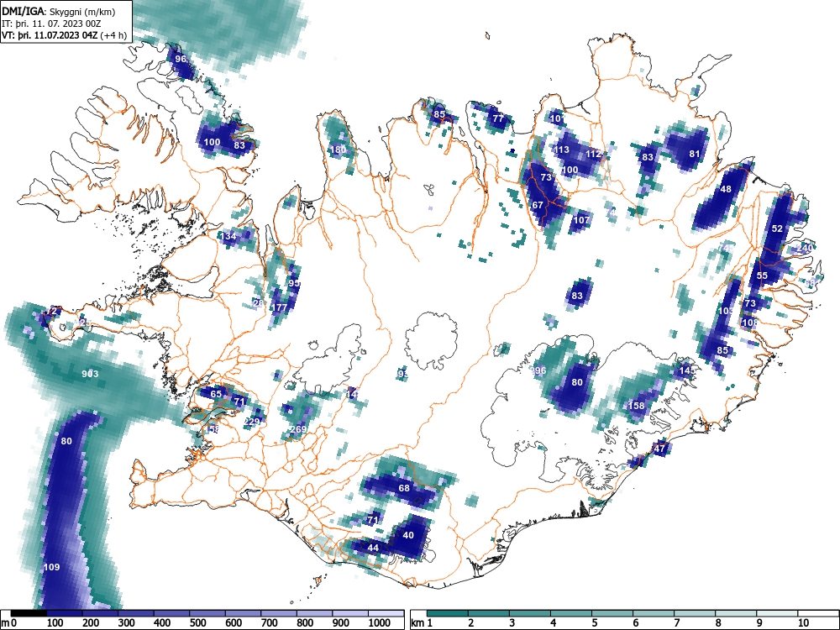
Task: Click the '1000' meter legend tick label
Action: coord(380,623)
